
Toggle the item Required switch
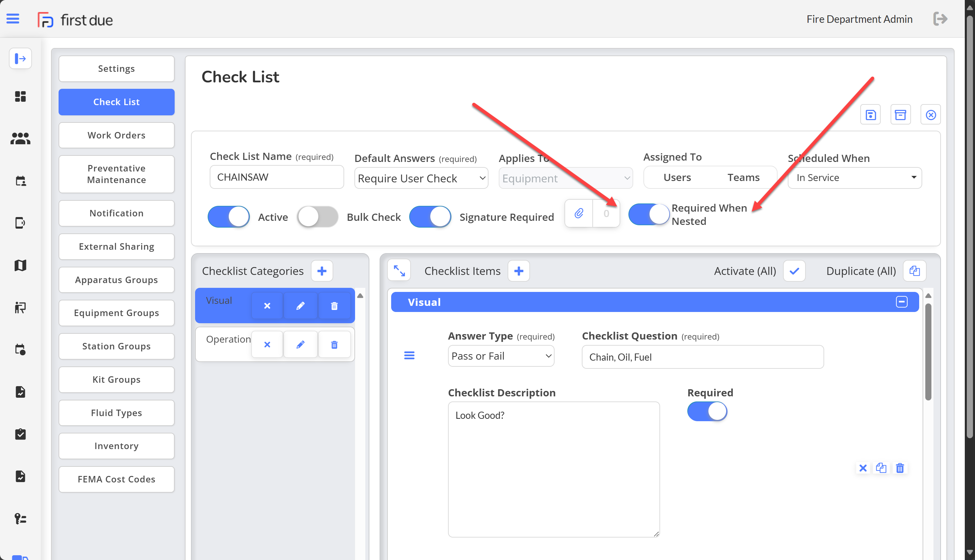[x=707, y=412]
